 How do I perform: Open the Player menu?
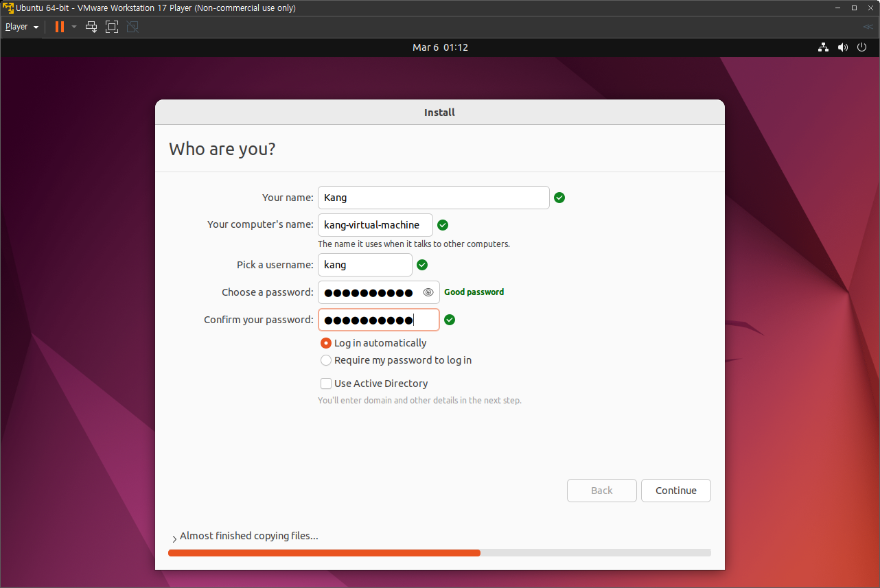point(22,27)
